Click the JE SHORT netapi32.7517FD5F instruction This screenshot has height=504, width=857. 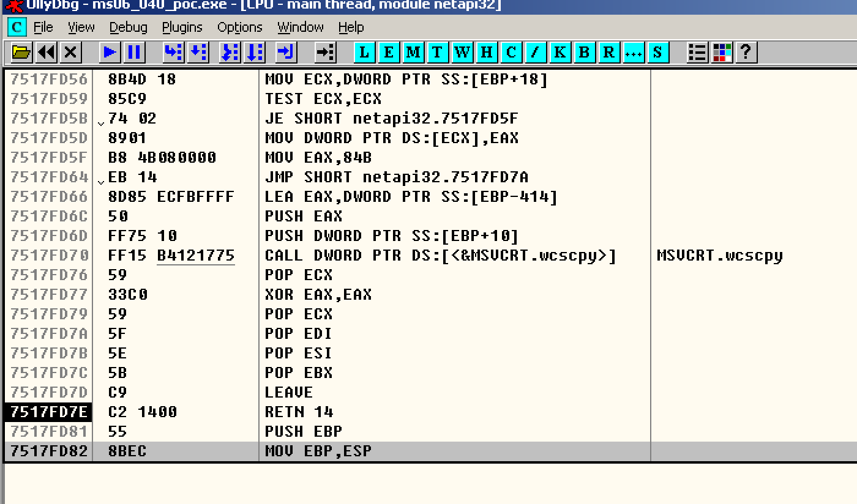pyautogui.click(x=392, y=118)
